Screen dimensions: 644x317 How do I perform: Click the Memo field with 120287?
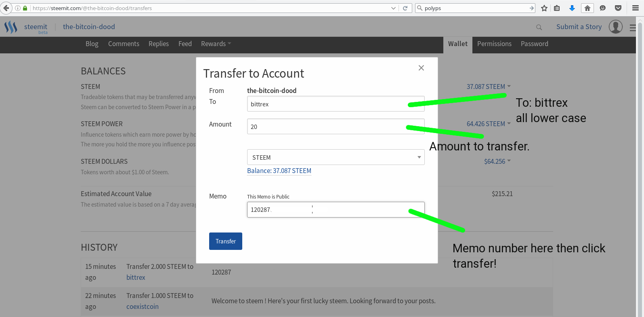point(336,209)
